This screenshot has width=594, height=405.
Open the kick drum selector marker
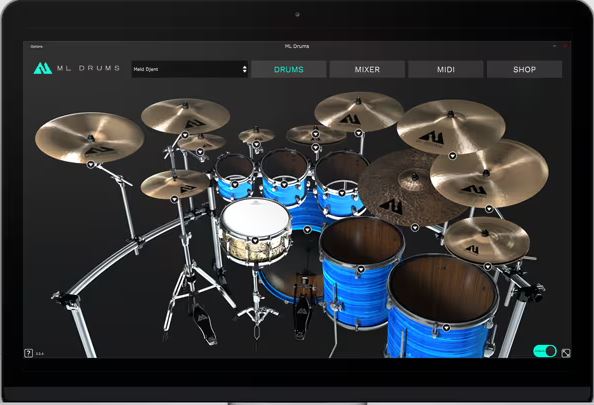tap(307, 229)
